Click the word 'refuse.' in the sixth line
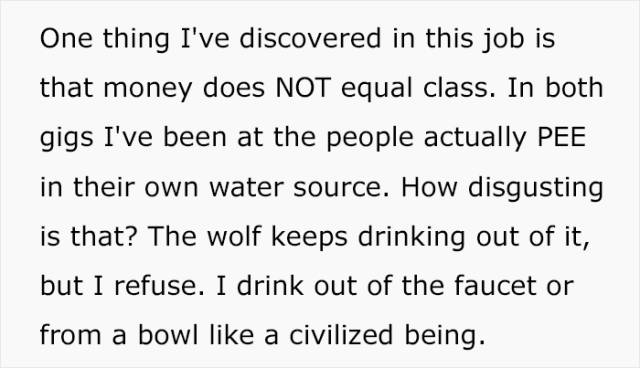Image resolution: width=640 pixels, height=368 pixels. tap(159, 286)
